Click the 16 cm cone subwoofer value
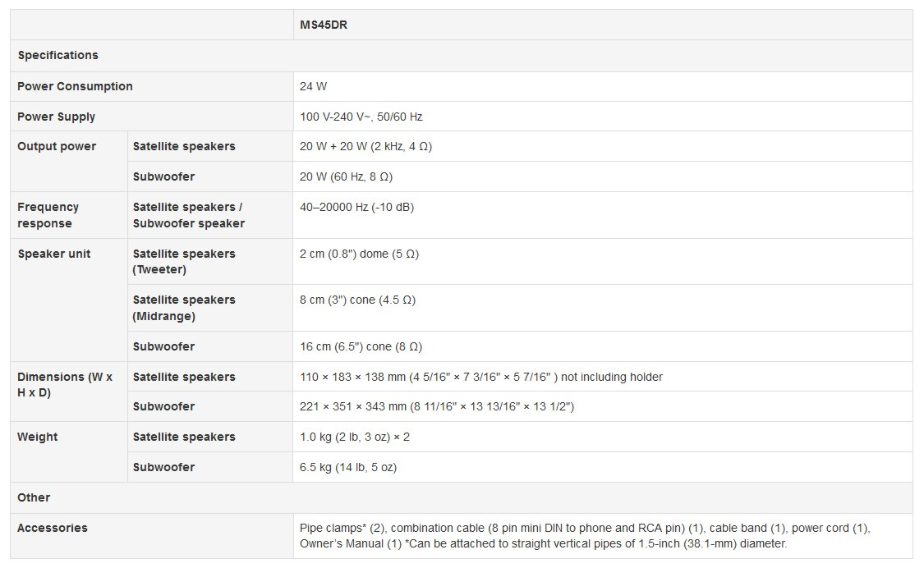This screenshot has width=924, height=568. click(x=361, y=346)
